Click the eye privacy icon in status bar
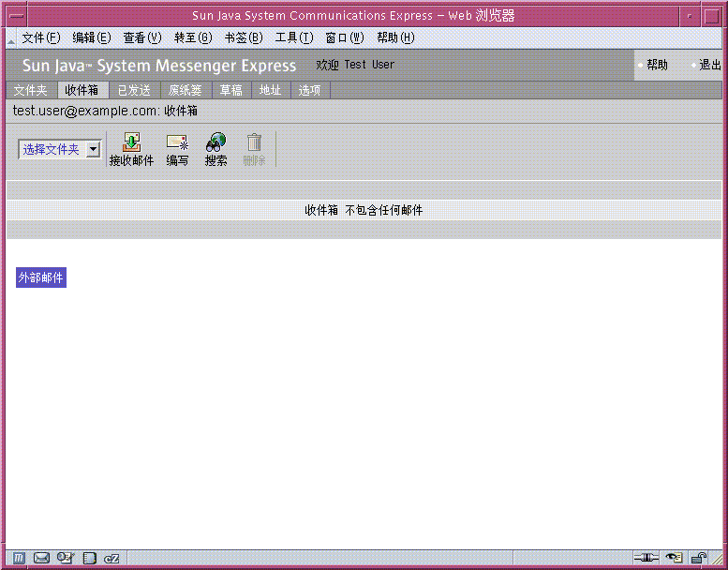The height and width of the screenshot is (570, 728). pos(674,558)
